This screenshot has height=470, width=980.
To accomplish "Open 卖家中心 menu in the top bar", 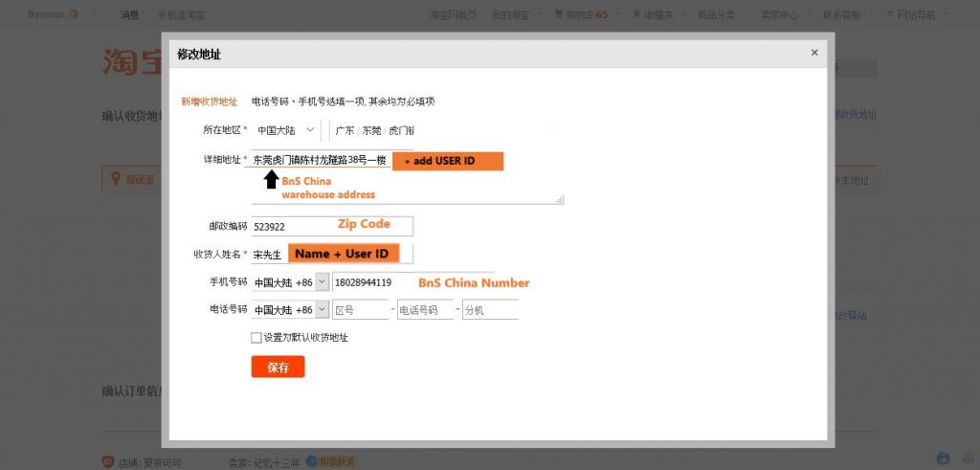I will click(x=779, y=14).
